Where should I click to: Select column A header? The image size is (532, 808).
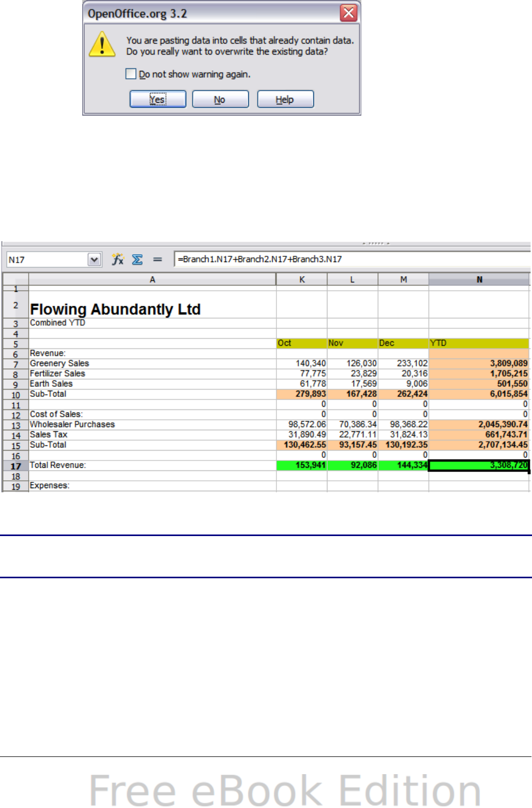153,280
